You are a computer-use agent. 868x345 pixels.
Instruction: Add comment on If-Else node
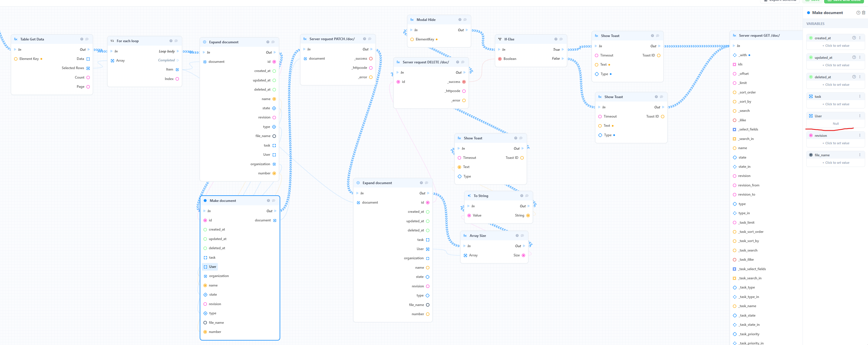[x=561, y=39]
